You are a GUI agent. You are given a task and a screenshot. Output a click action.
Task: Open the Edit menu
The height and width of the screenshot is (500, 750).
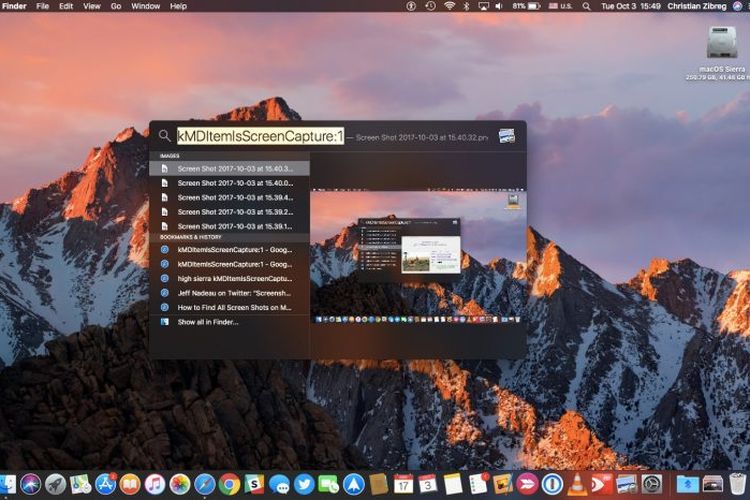[66, 6]
